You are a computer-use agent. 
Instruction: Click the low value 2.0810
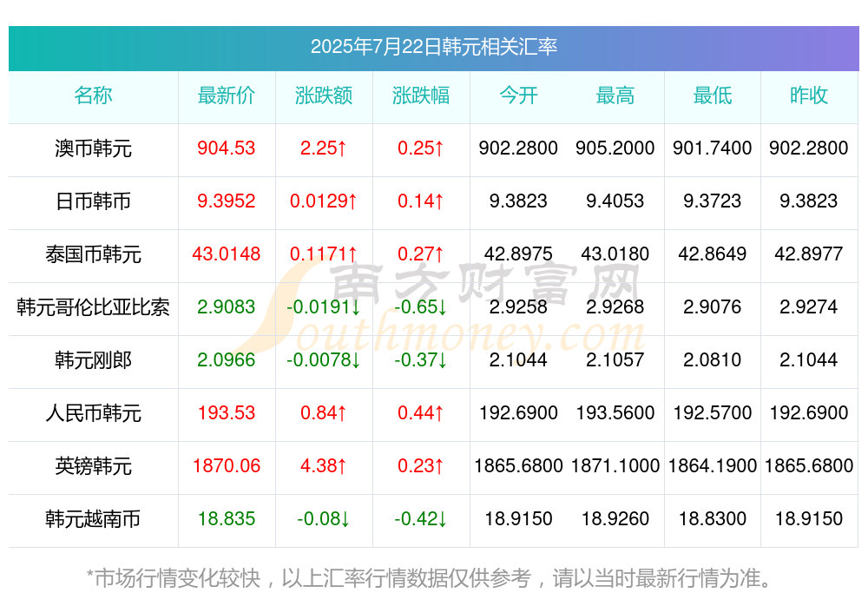click(x=712, y=359)
